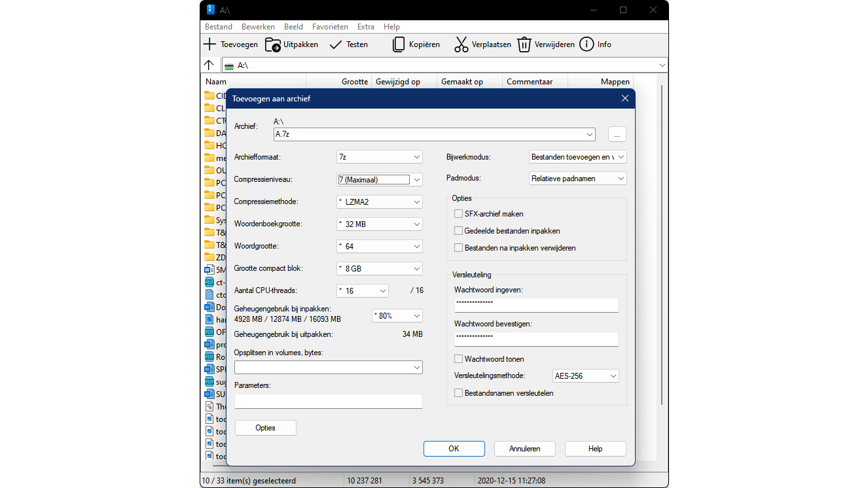This screenshot has width=868, height=488.
Task: Click the Annuleren button
Action: click(x=525, y=449)
